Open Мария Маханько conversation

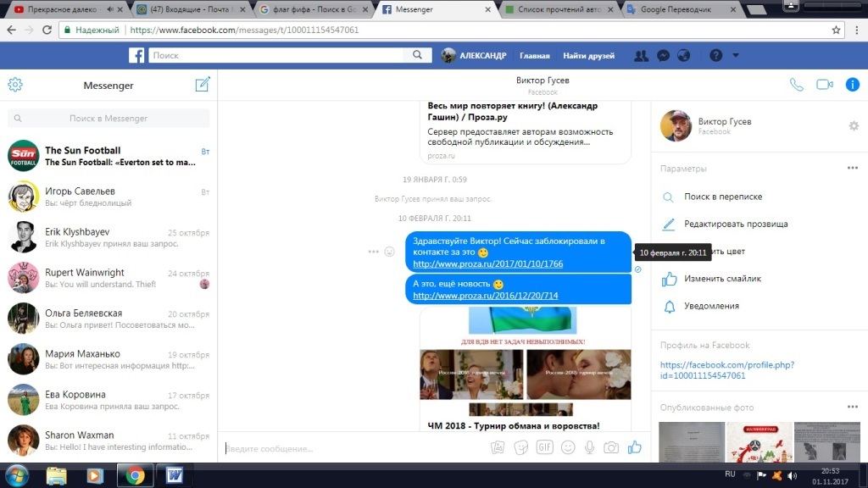coord(108,359)
